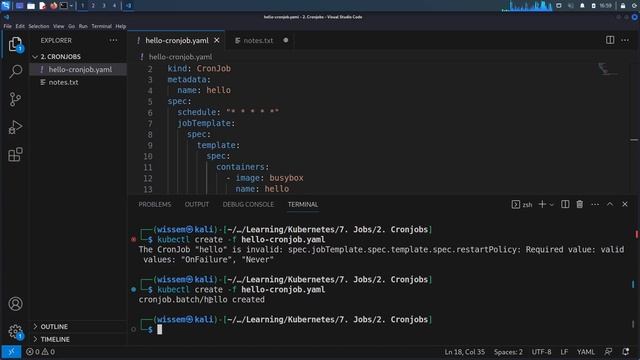Kill the terminal with trash icon

pos(580,204)
